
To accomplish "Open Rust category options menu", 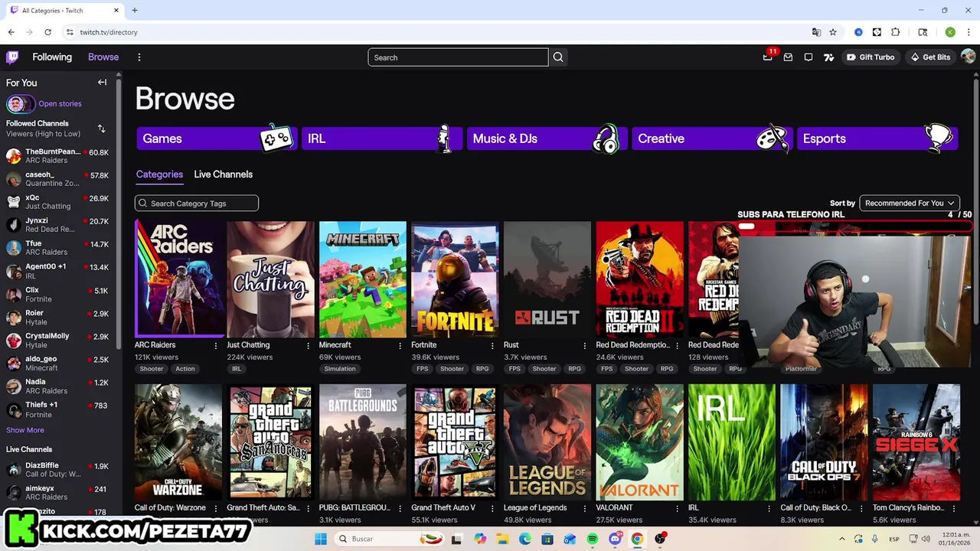I will [x=584, y=345].
